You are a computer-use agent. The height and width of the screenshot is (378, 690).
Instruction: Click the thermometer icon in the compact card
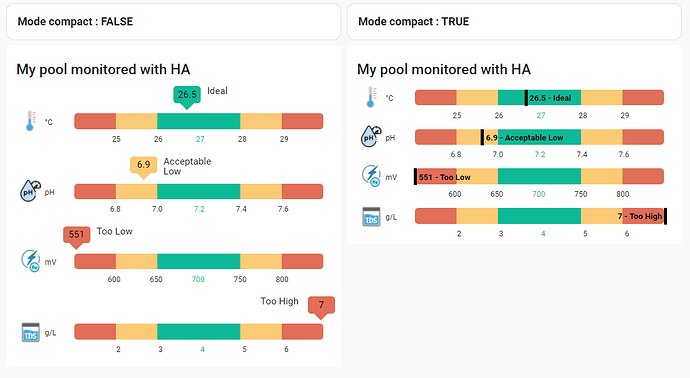pos(372,97)
